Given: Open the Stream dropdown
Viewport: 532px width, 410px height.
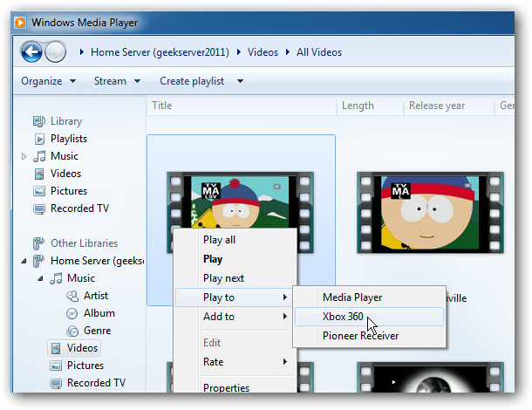Looking at the screenshot, I should 117,81.
